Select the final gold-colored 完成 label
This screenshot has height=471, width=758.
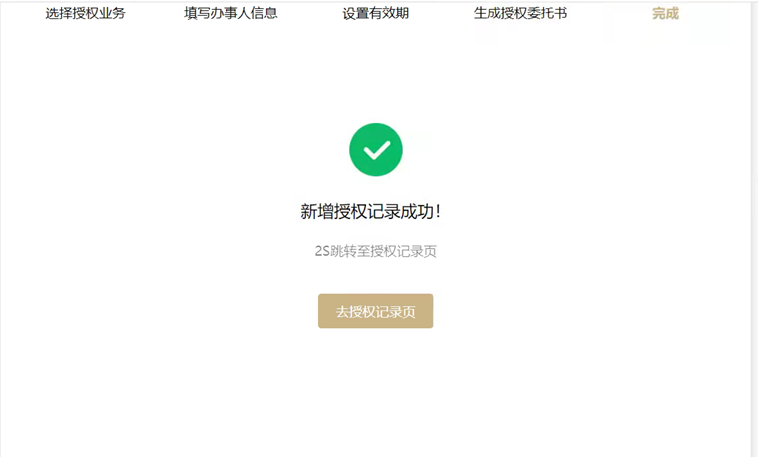pyautogui.click(x=665, y=13)
